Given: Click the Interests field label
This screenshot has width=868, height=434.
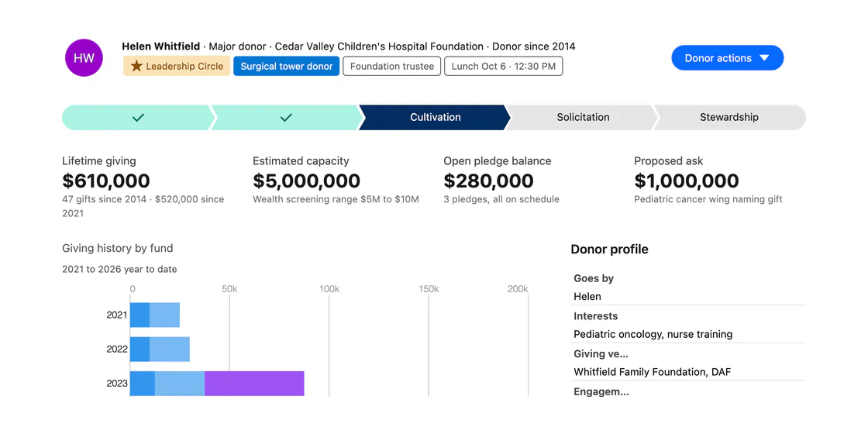Looking at the screenshot, I should click(x=596, y=316).
